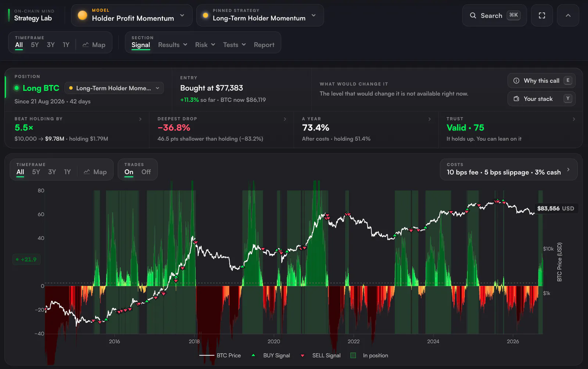This screenshot has width=588, height=369.
Task: Click the Your stack button
Action: coord(541,98)
